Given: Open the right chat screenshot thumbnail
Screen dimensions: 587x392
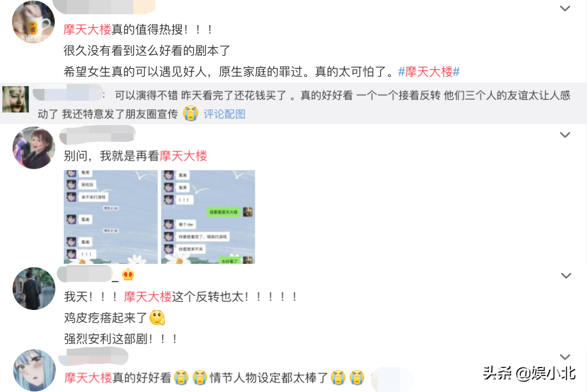Looking at the screenshot, I should point(208,217).
